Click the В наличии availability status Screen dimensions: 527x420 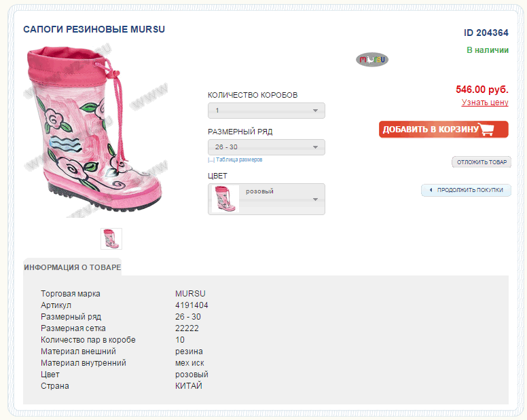(x=488, y=50)
